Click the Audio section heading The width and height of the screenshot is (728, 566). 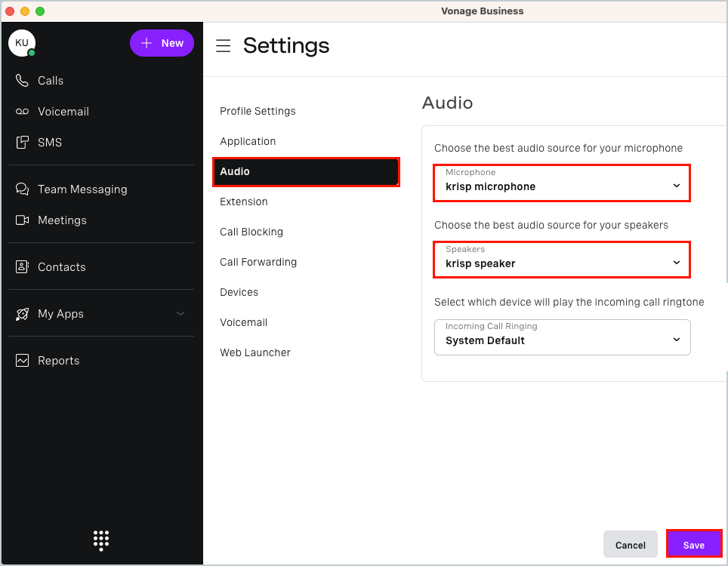tap(447, 103)
